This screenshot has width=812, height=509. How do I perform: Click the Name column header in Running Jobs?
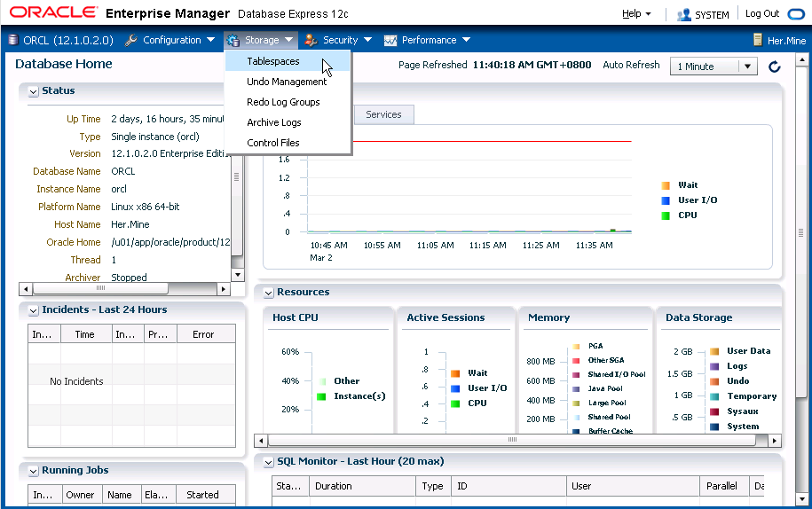click(121, 495)
